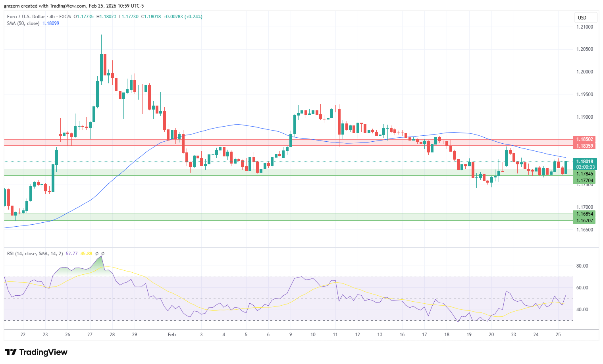The image size is (603, 364).
Task: Click the date label 16 on the time axis
Action: 402,335
